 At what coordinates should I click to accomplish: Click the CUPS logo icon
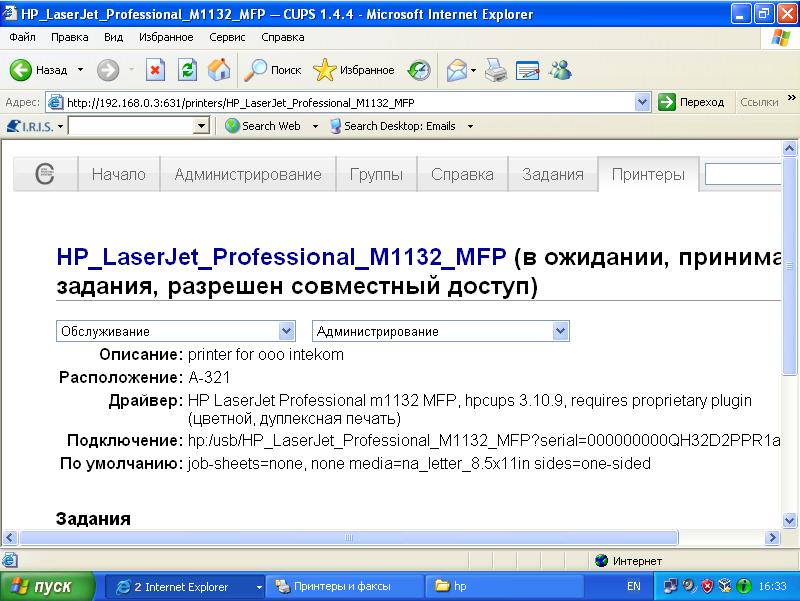(x=45, y=174)
